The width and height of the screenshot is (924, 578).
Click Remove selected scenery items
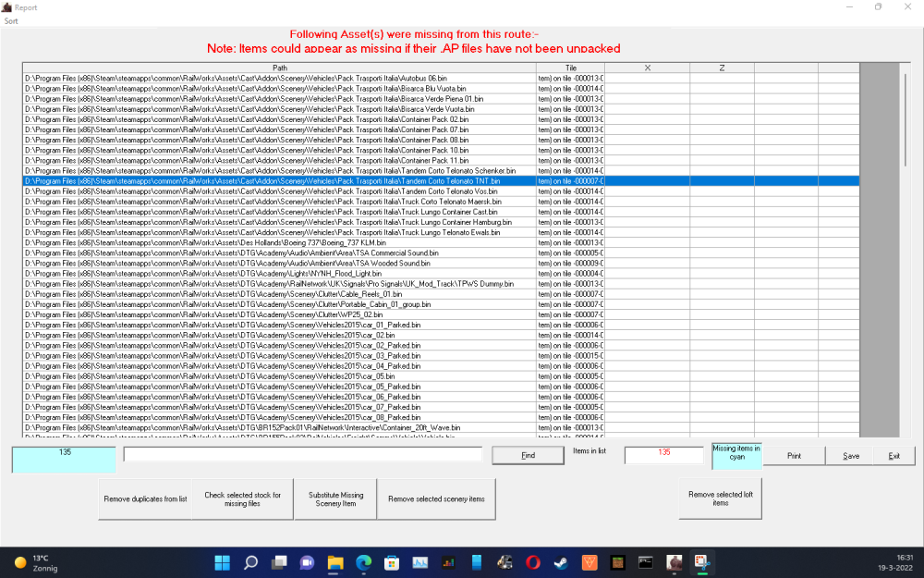coord(436,499)
